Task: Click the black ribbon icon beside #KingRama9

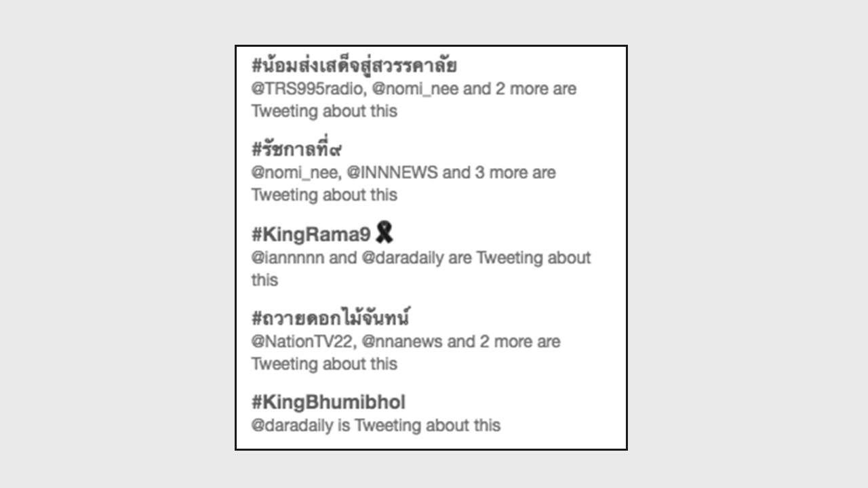Action: tap(384, 233)
